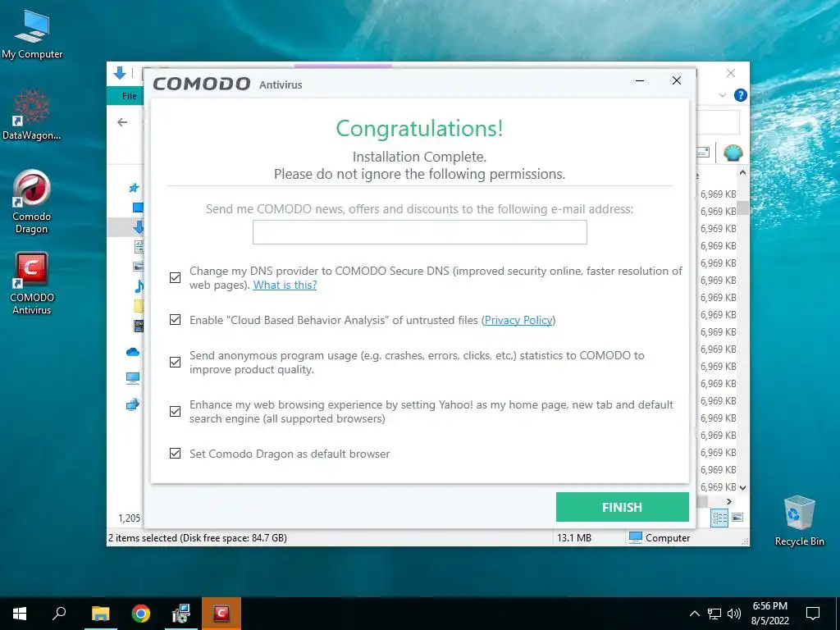Image resolution: width=840 pixels, height=630 pixels.
Task: Activate the installer setup icon in taskbar
Action: (181, 614)
